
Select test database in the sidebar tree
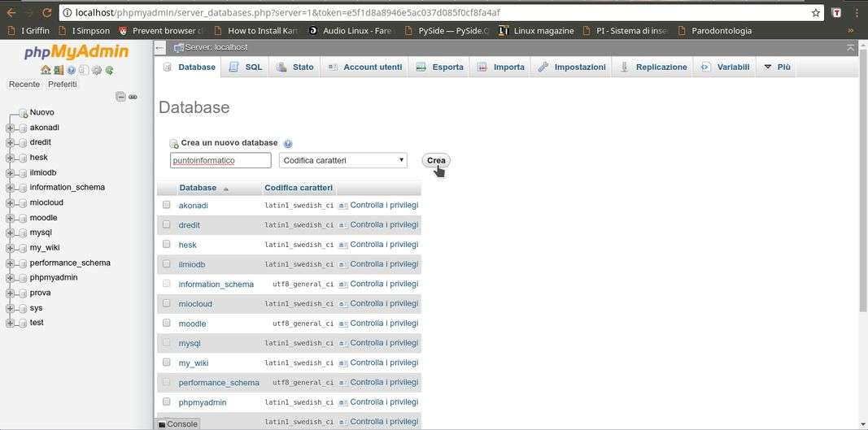[x=37, y=323]
